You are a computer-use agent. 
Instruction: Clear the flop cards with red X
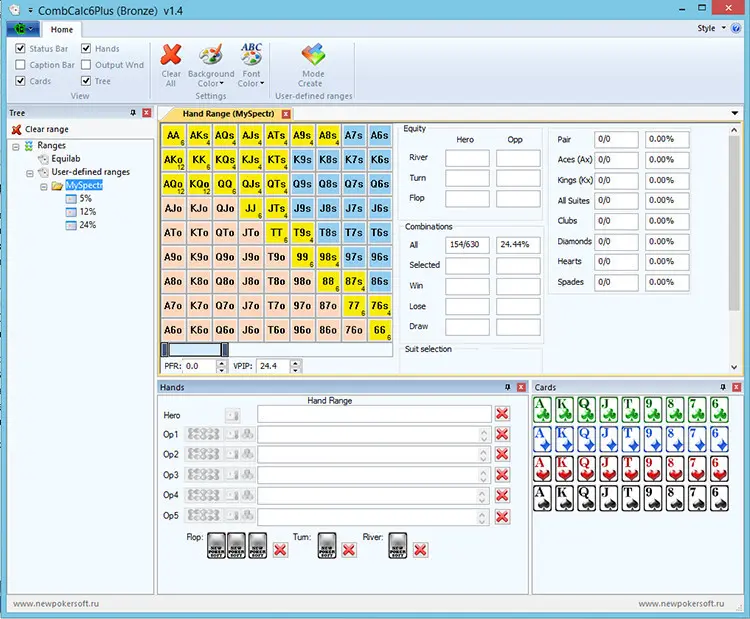pos(280,550)
